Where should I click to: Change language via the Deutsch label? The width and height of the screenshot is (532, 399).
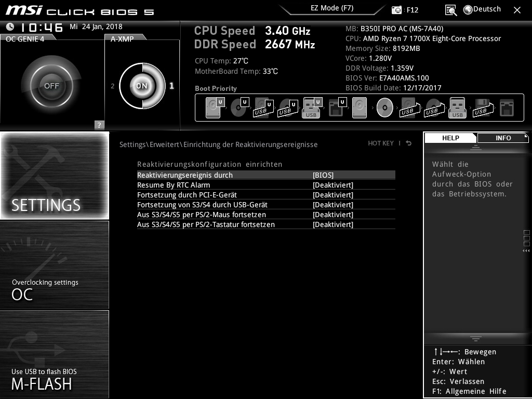point(487,9)
